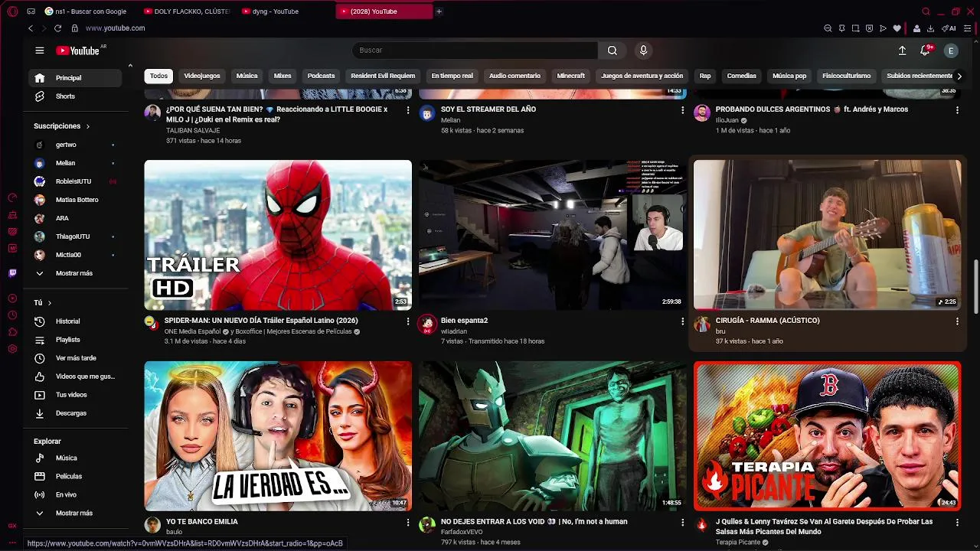Open YouTube notifications bell
Image resolution: width=980 pixels, height=551 pixels.
925,51
